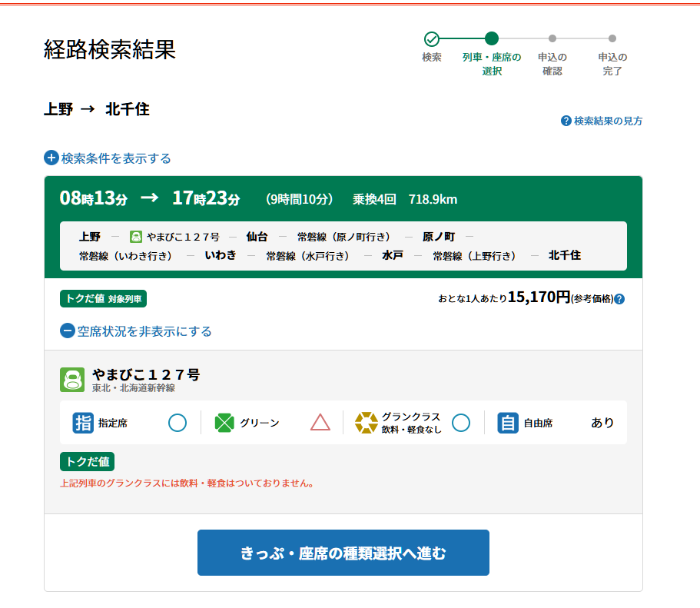700x608 pixels.
Task: Click the やまびこ127号 train heading
Action: tap(146, 374)
